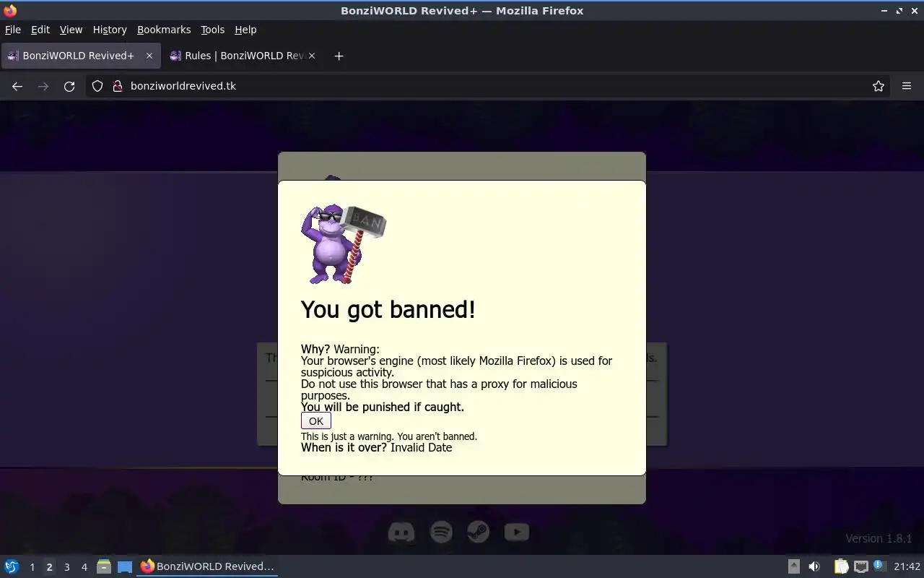Click OK to dismiss the ban warning
Image resolution: width=924 pixels, height=578 pixels.
(315, 421)
